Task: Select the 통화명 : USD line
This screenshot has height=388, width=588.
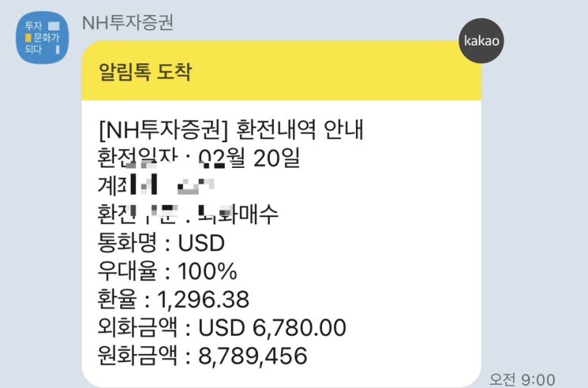Action: pyautogui.click(x=161, y=242)
